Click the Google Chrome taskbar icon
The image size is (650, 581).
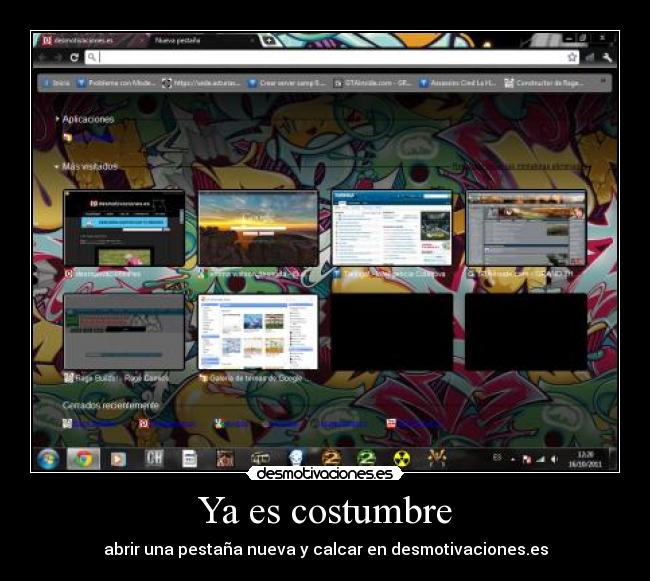pos(83,459)
